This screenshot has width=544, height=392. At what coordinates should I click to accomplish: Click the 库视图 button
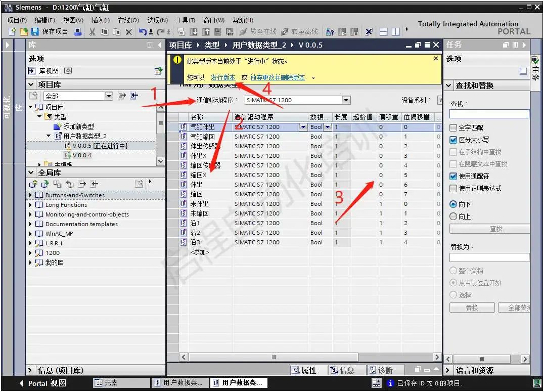pyautogui.click(x=43, y=71)
